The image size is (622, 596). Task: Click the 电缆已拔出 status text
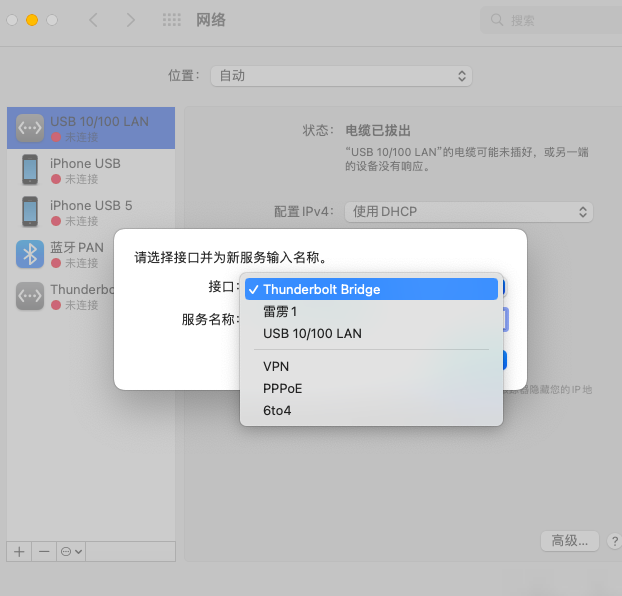tap(378, 131)
